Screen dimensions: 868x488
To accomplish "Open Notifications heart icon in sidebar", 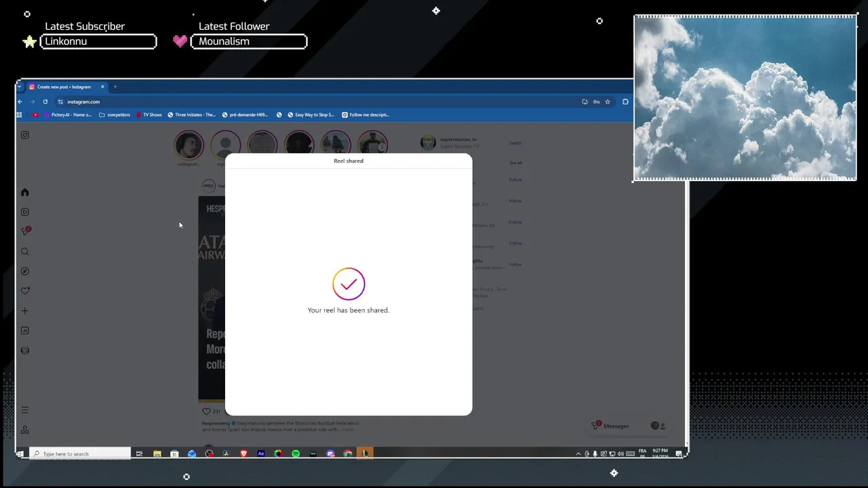I will tap(25, 291).
